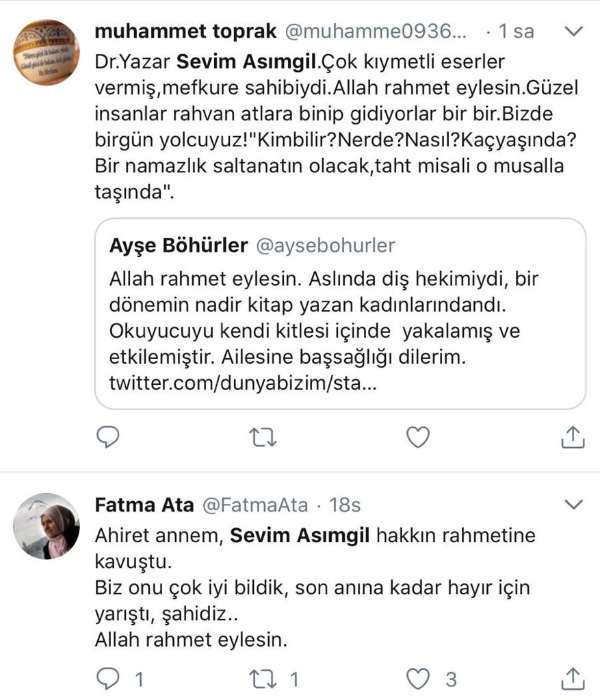Screen dimensions: 600x700
Task: Click bold Sevim Asımgil in Fatma's tweet
Action: [299, 535]
